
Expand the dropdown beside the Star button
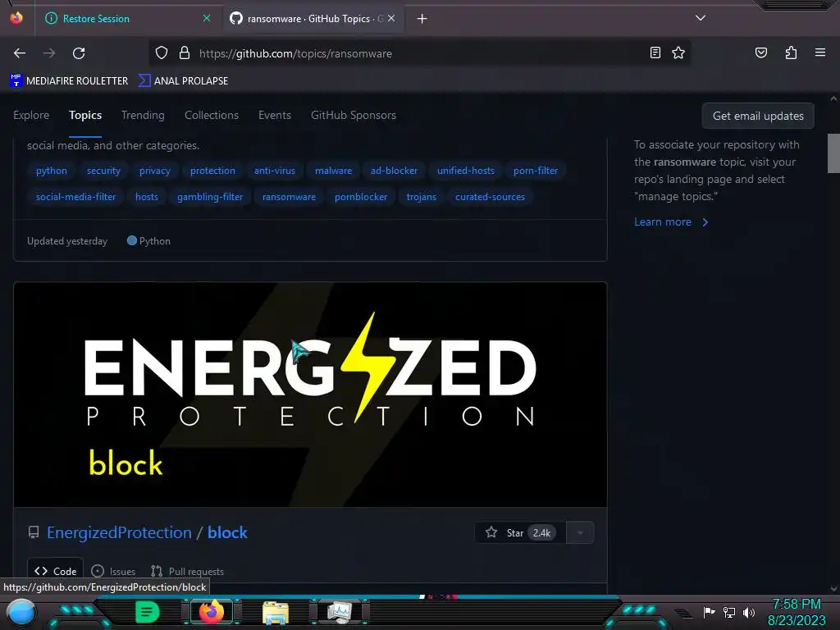pos(580,532)
